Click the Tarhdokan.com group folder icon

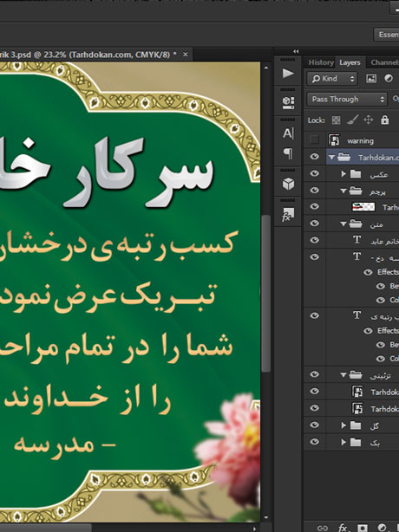pos(344,157)
